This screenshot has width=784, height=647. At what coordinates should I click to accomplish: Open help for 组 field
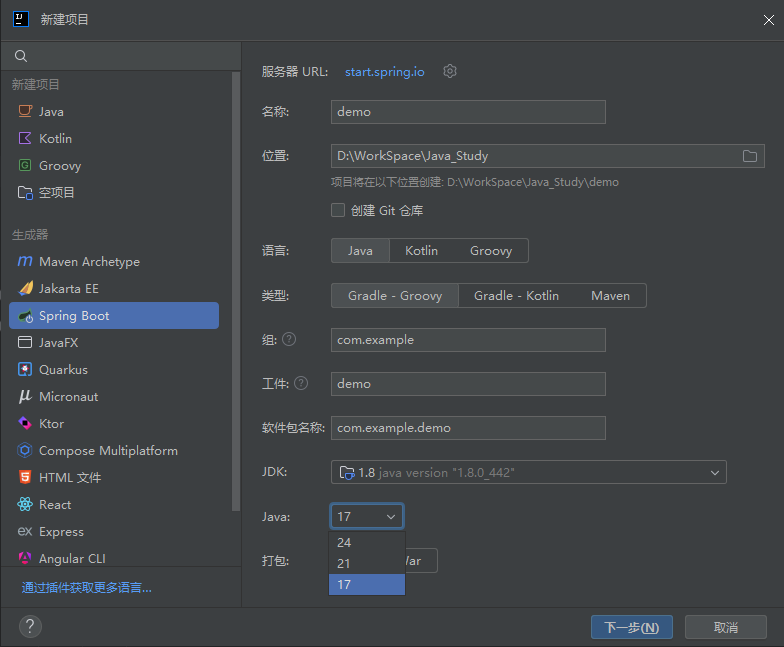(289, 340)
